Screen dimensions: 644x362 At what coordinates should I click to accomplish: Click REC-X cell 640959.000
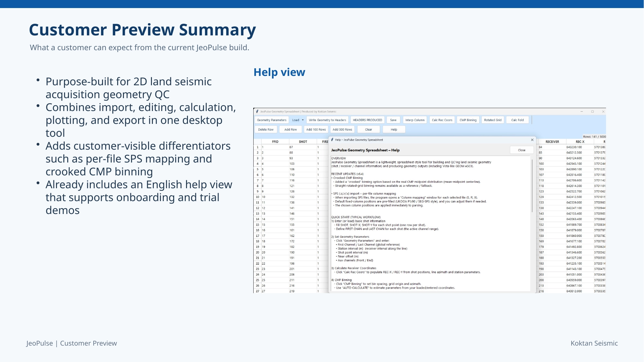pyautogui.click(x=580, y=280)
